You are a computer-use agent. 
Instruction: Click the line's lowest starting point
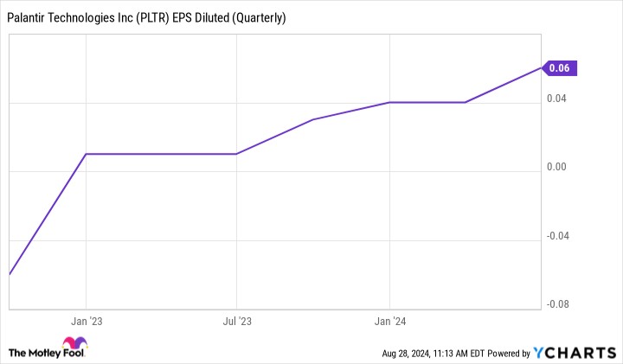10,274
